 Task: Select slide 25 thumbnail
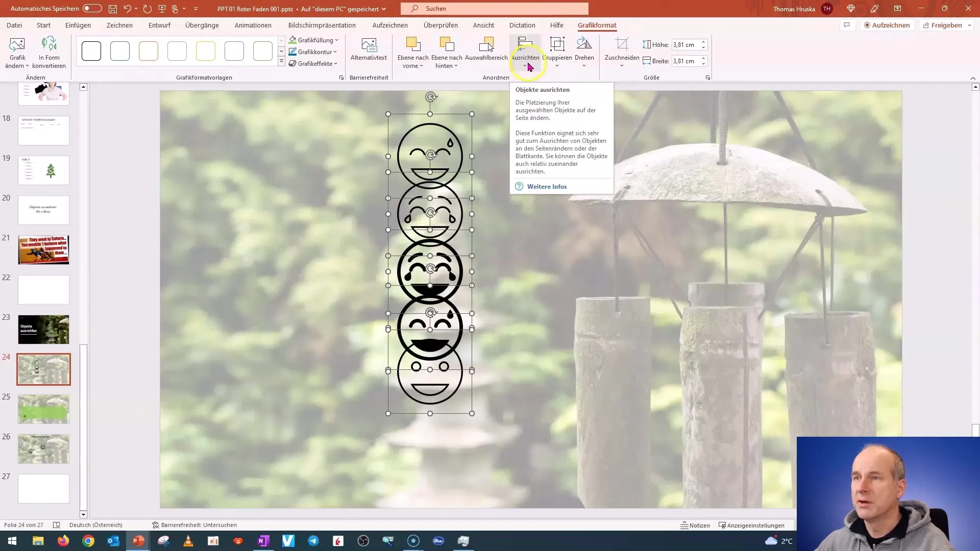[x=44, y=409]
